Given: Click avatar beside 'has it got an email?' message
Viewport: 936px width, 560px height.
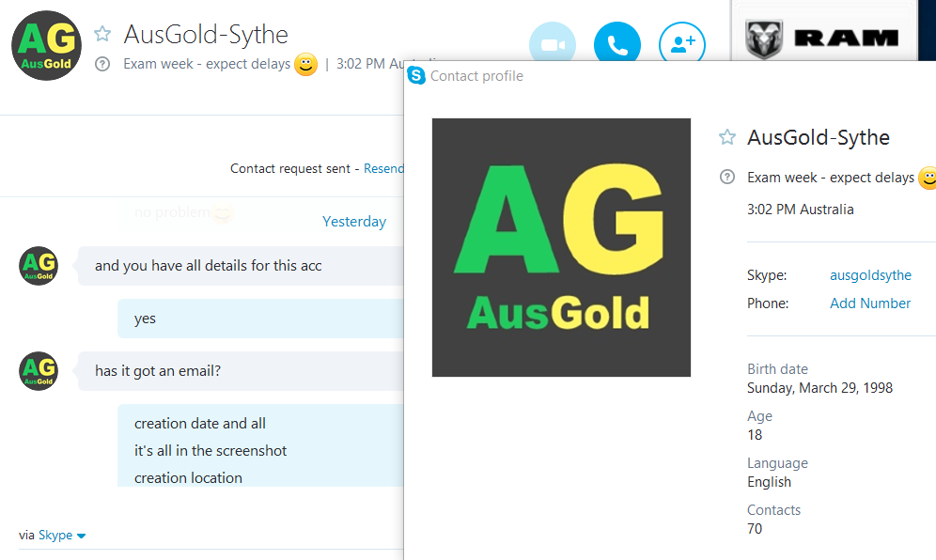Looking at the screenshot, I should (x=39, y=371).
